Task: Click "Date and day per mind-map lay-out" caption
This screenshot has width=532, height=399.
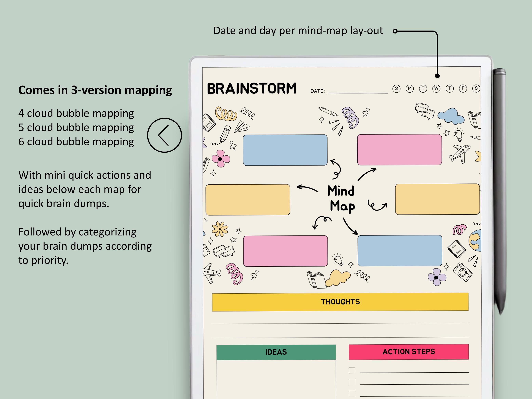Action: pos(298,31)
